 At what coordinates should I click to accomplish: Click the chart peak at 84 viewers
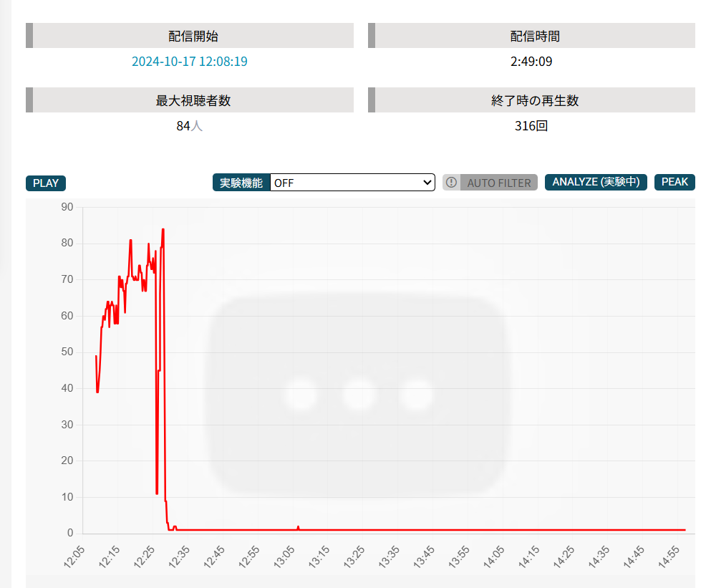pyautogui.click(x=163, y=230)
